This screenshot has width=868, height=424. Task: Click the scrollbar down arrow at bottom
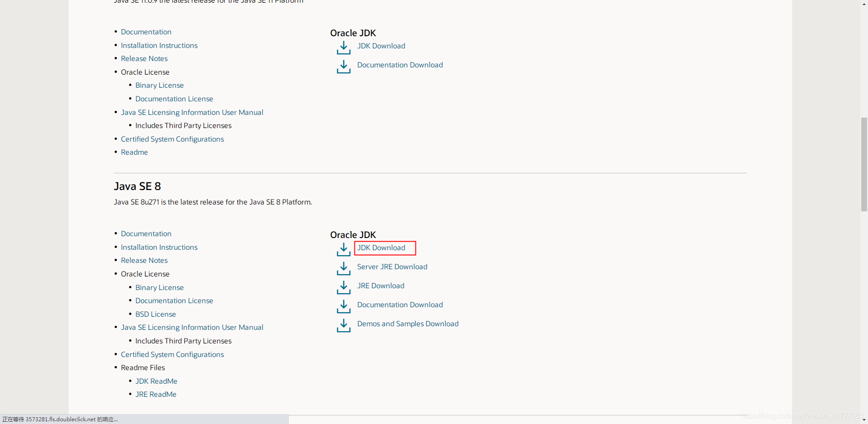point(864,420)
